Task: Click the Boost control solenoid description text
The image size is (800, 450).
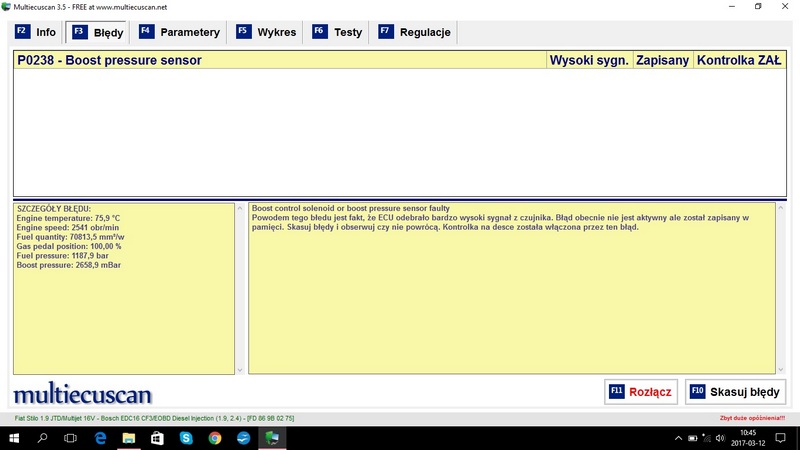Action: pos(351,208)
